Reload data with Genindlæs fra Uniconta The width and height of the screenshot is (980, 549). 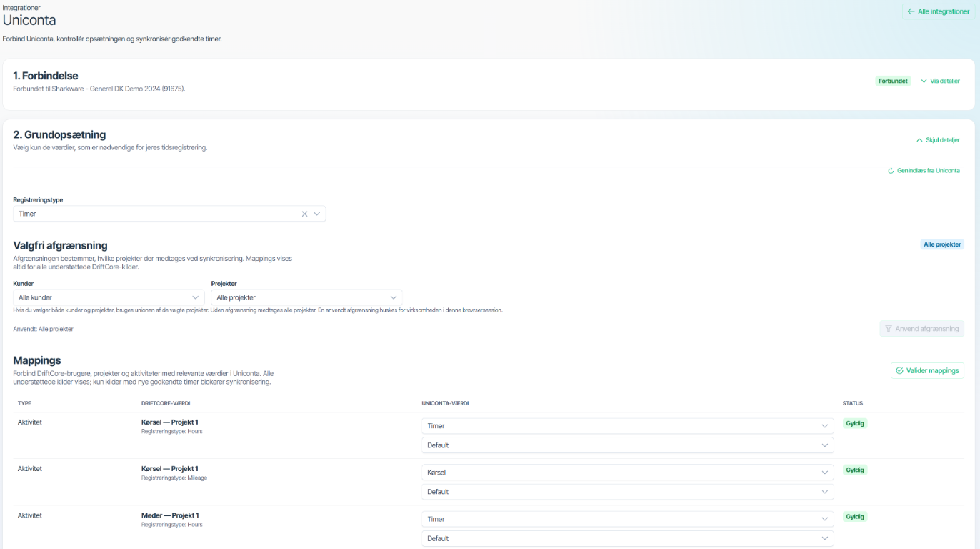pos(924,171)
